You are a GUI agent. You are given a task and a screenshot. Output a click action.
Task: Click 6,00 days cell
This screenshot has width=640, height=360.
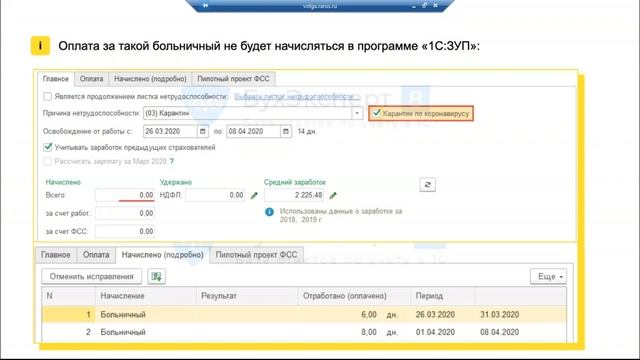click(354, 315)
